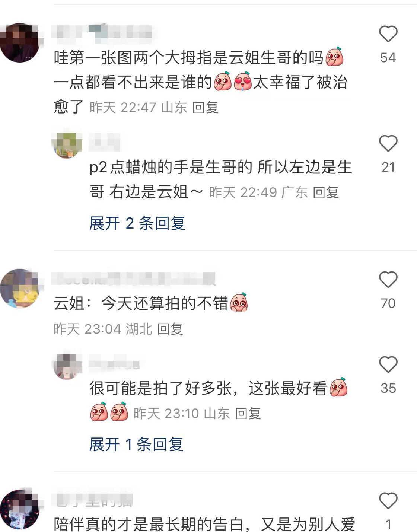Expand 展开 2 条回复 replies
The width and height of the screenshot is (417, 532).
[137, 223]
